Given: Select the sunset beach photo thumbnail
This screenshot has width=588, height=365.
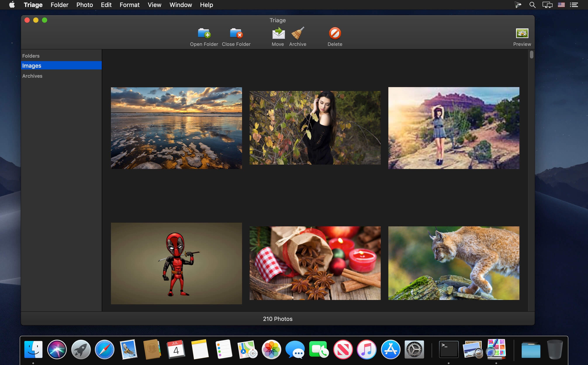Looking at the screenshot, I should click(x=176, y=128).
